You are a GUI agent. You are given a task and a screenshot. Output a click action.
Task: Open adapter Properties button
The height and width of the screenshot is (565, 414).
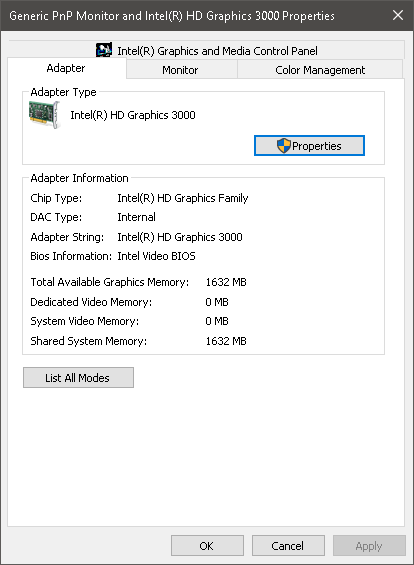tap(309, 146)
